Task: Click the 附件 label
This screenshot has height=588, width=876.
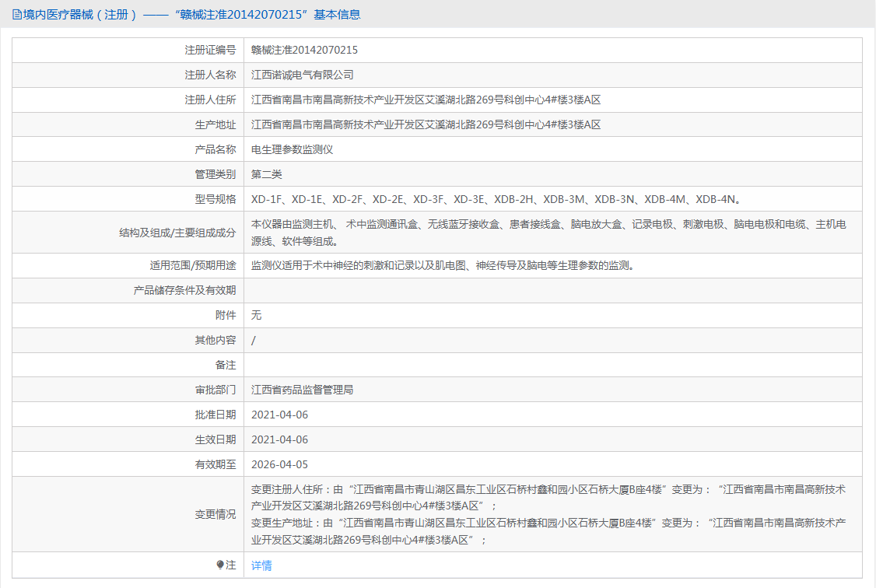Action: pos(226,316)
